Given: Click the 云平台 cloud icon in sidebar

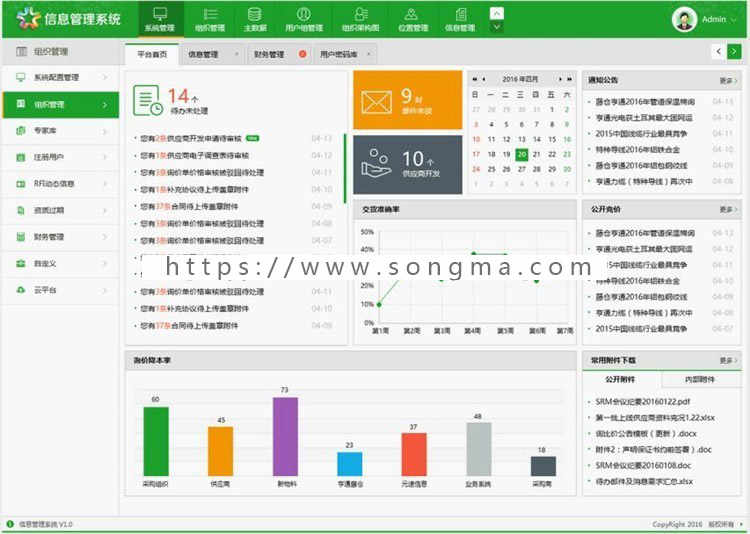Looking at the screenshot, I should tap(21, 290).
